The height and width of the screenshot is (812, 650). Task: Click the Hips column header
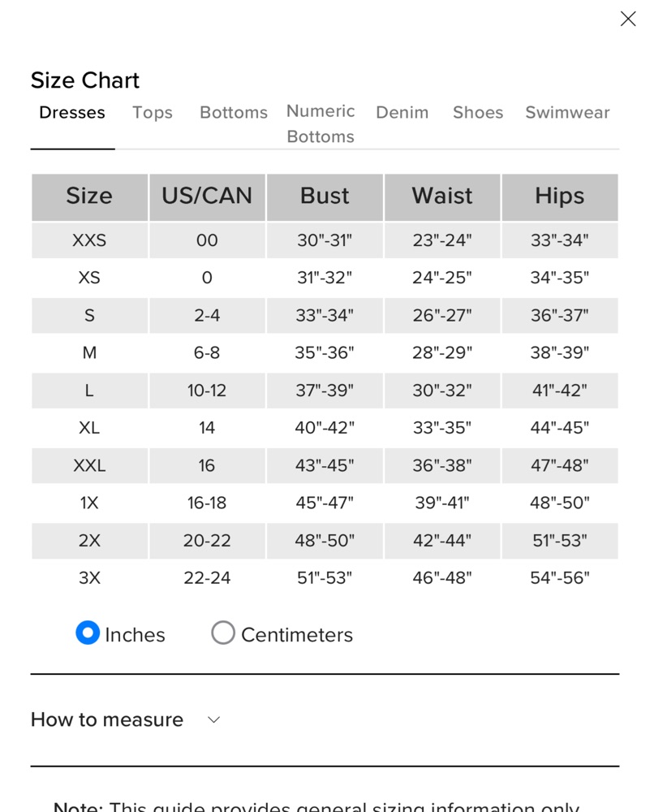(559, 197)
